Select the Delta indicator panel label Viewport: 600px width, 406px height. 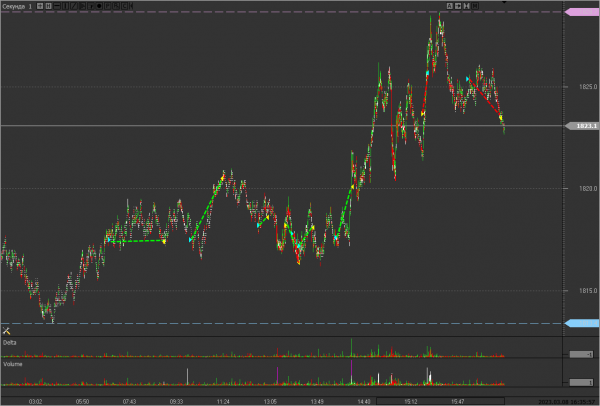[10, 342]
